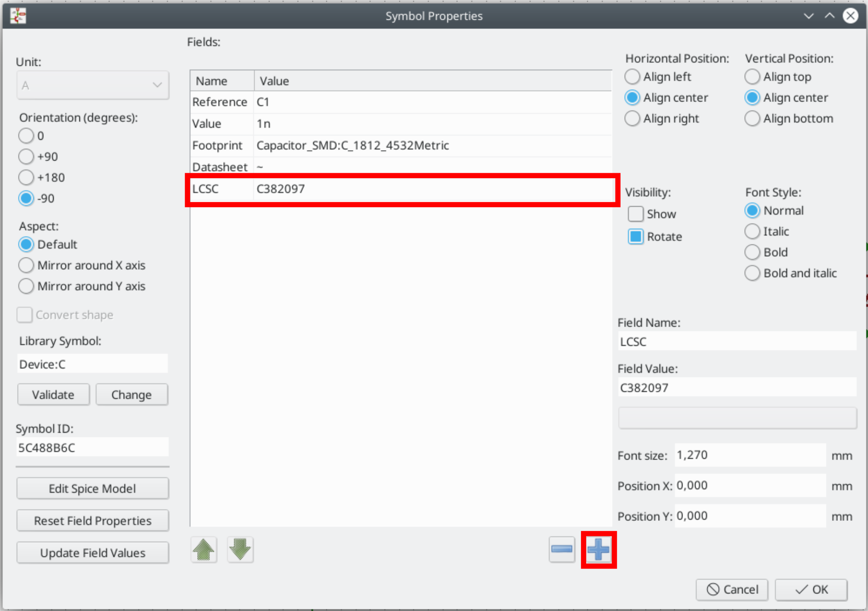Choose Mirror around X axis
Viewport: 868px width, 611px height.
[26, 265]
